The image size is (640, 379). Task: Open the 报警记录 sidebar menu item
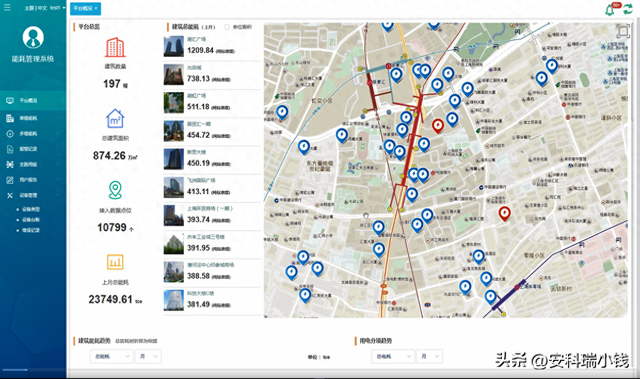coord(33,149)
